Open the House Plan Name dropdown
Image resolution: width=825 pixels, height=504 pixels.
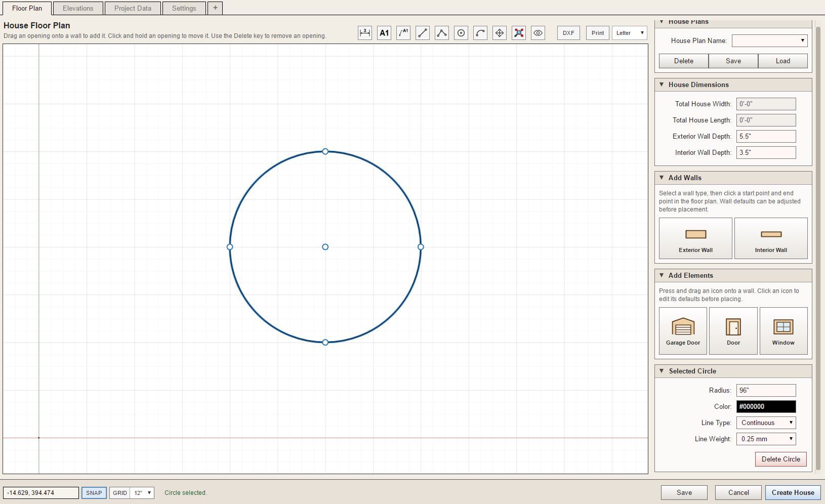click(769, 40)
